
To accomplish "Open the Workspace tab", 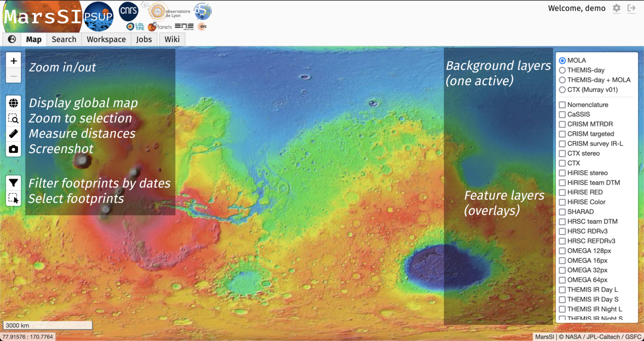I will 106,39.
